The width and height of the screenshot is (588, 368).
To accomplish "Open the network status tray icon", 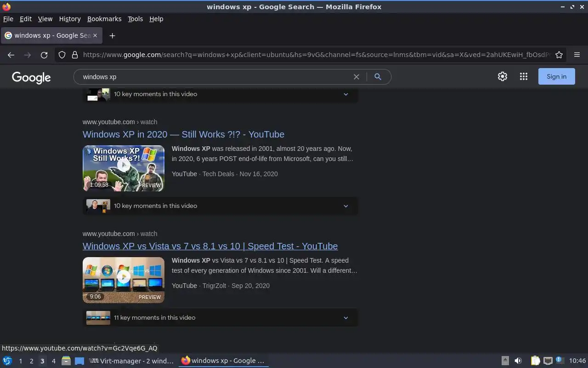I will [548, 361].
